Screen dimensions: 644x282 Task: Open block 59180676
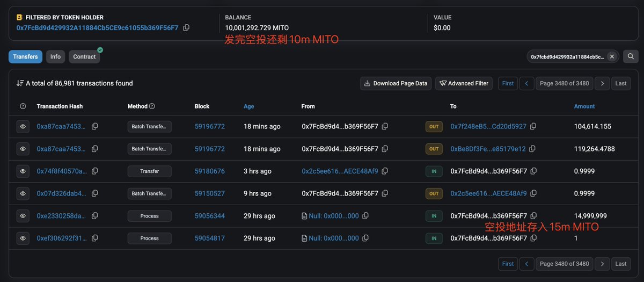coord(209,171)
